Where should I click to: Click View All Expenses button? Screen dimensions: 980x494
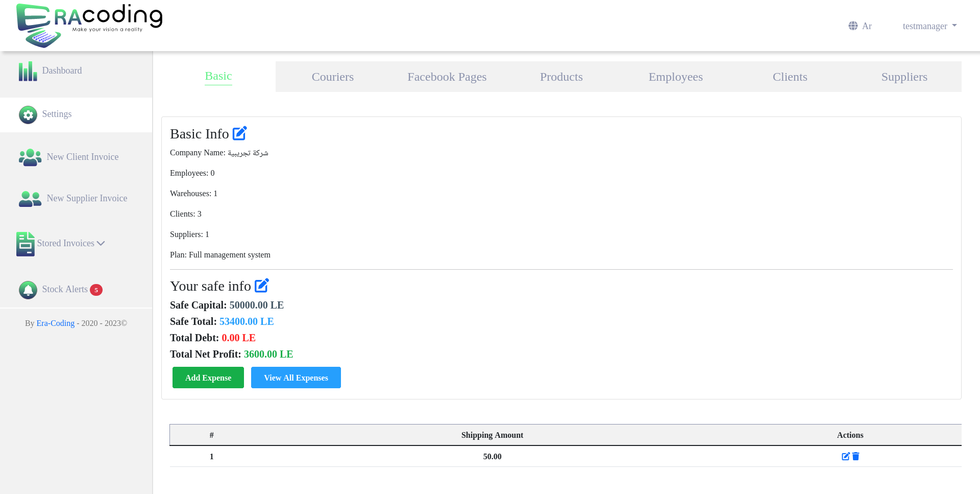(296, 378)
